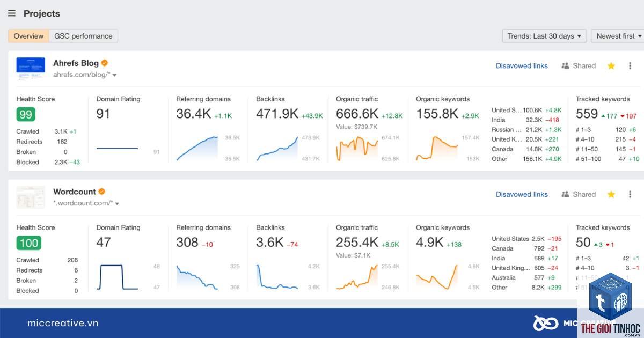
Task: Click the Ahrefs Blog Organic keywords chart
Action: [437, 149]
